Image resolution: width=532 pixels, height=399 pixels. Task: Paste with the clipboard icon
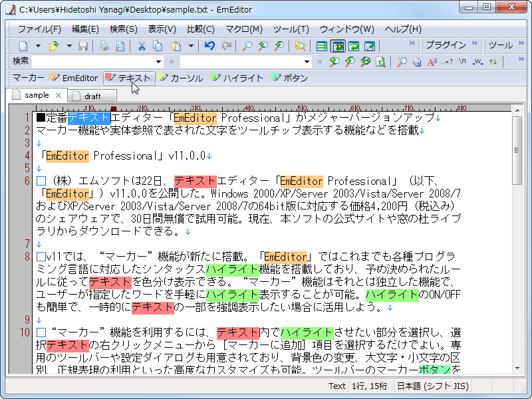(x=176, y=46)
